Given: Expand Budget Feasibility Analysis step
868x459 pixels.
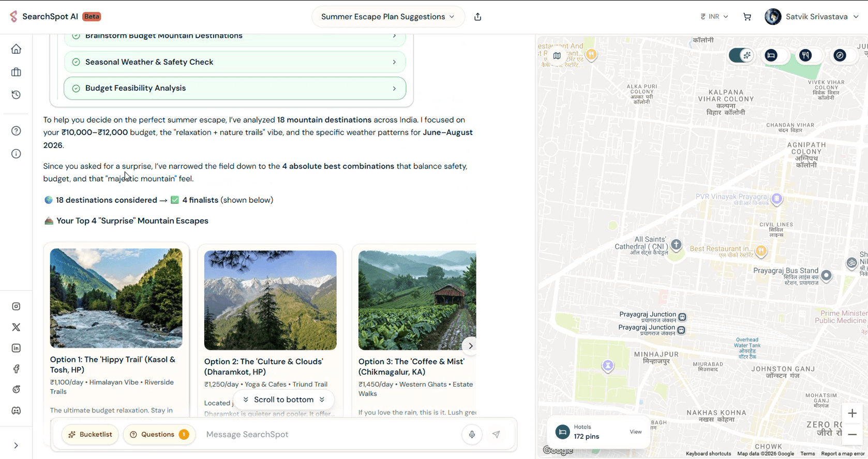Looking at the screenshot, I should 235,88.
